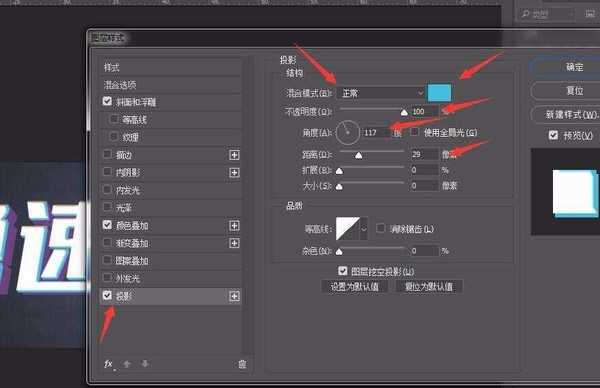Image resolution: width=600 pixels, height=388 pixels.
Task: Open 颜色叠加 settings by its label
Action: [132, 226]
